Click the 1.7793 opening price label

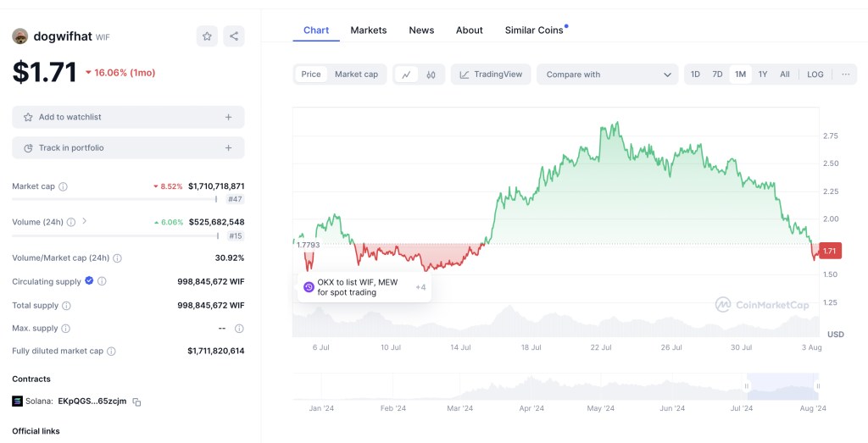point(308,245)
